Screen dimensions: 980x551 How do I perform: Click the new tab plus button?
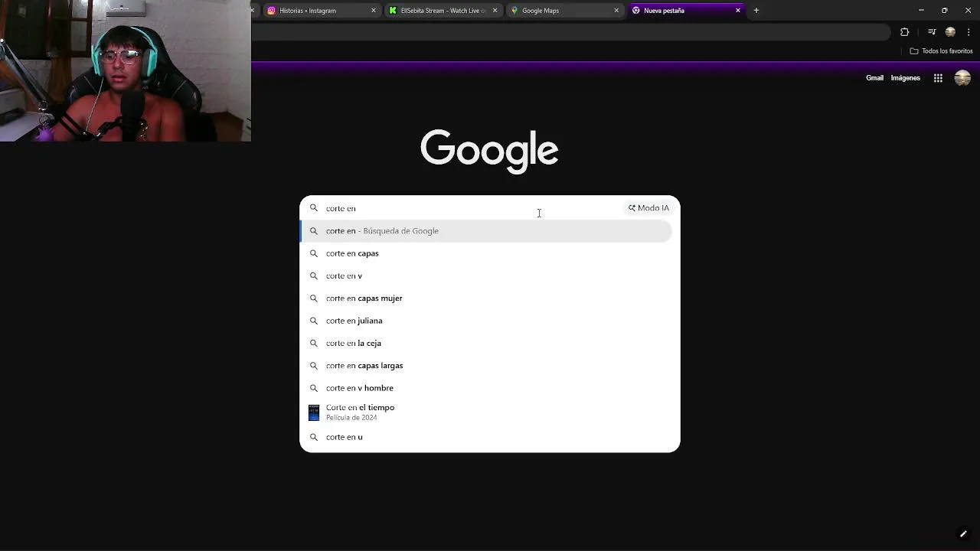click(x=756, y=11)
